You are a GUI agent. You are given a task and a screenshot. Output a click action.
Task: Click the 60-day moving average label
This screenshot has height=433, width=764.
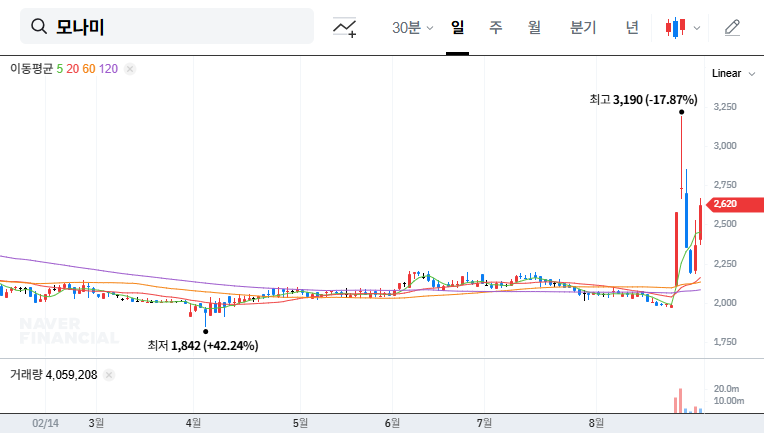(x=89, y=69)
